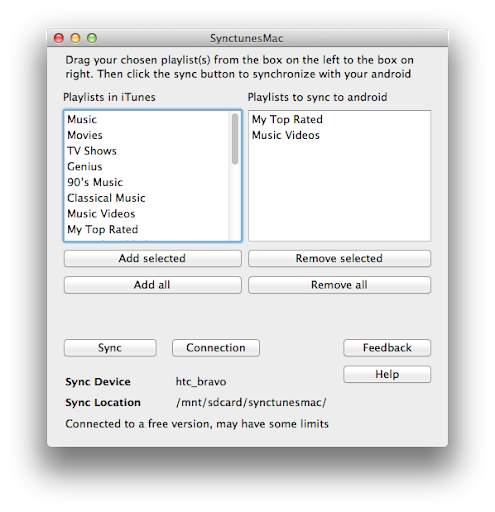This screenshot has width=495, height=512.
Task: Click the SynctunesMac window title
Action: coord(246,38)
